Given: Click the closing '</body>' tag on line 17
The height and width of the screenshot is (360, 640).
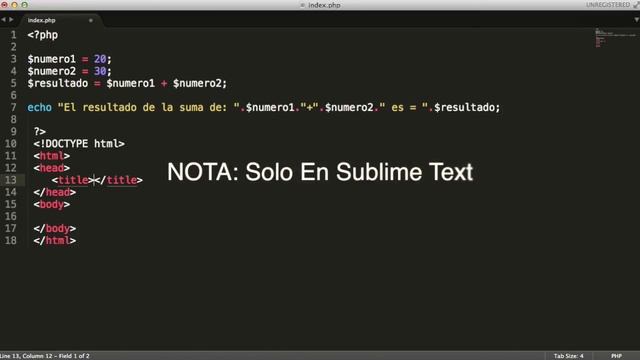Looking at the screenshot, I should click(55, 229).
